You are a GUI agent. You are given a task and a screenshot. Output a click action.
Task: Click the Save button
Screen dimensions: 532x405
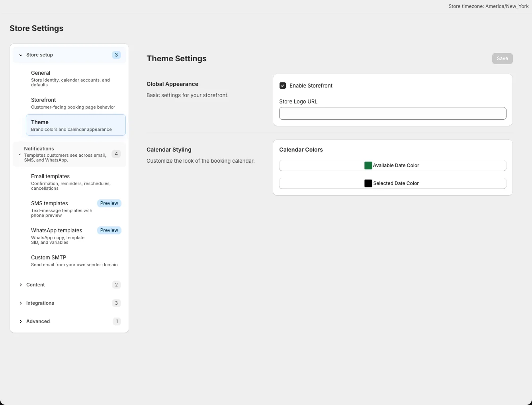click(x=503, y=58)
